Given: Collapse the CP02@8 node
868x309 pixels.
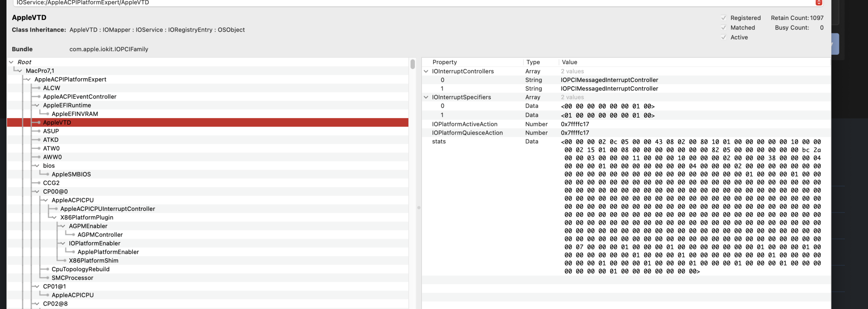Looking at the screenshot, I should click(x=37, y=304).
